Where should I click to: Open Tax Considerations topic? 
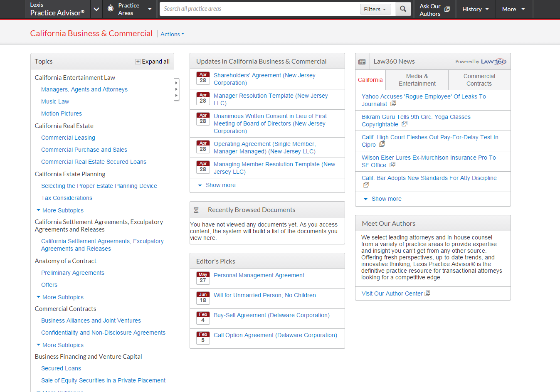tap(67, 198)
